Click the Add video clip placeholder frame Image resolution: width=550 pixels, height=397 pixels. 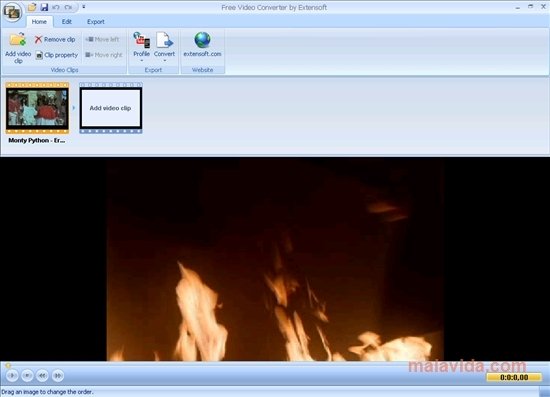click(x=111, y=108)
